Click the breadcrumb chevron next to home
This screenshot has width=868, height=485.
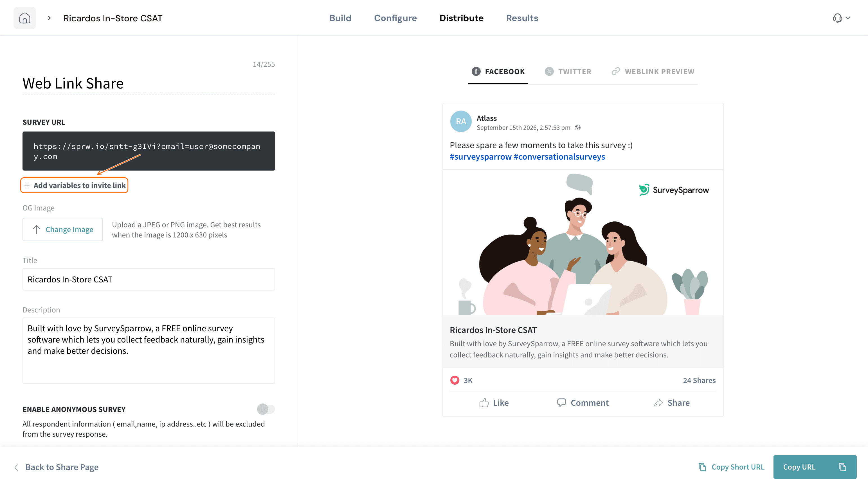tap(49, 18)
